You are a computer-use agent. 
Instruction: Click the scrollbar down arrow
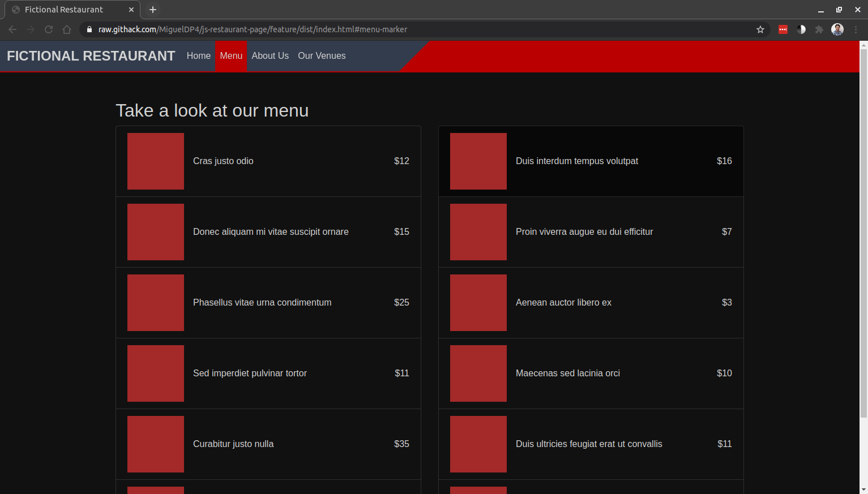(x=863, y=489)
